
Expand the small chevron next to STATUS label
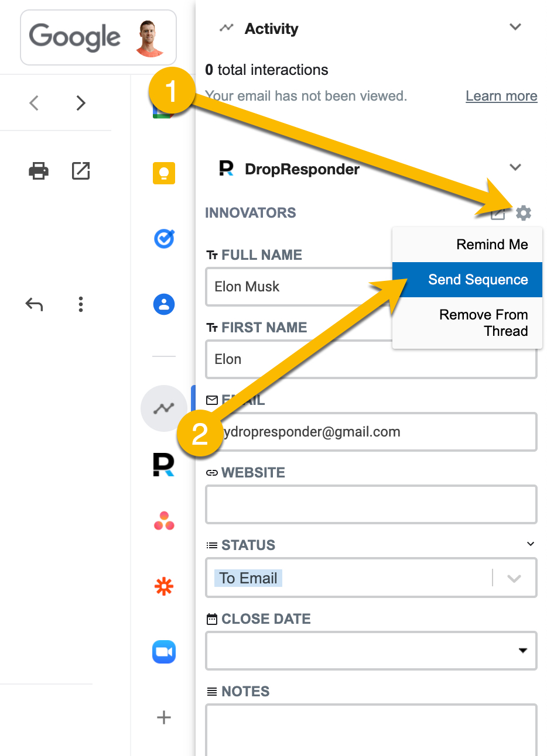coord(531,544)
